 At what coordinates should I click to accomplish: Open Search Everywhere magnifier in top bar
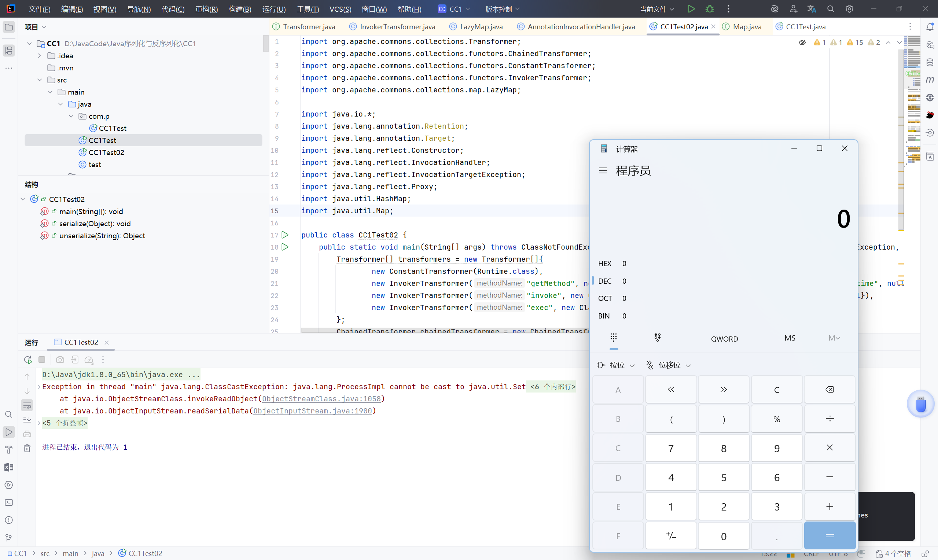coord(831,9)
